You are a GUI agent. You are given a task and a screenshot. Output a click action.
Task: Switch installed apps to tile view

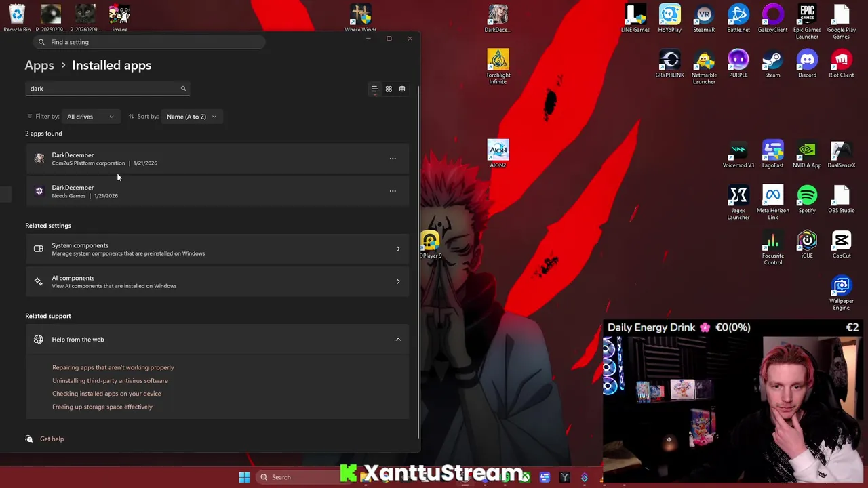tap(402, 89)
